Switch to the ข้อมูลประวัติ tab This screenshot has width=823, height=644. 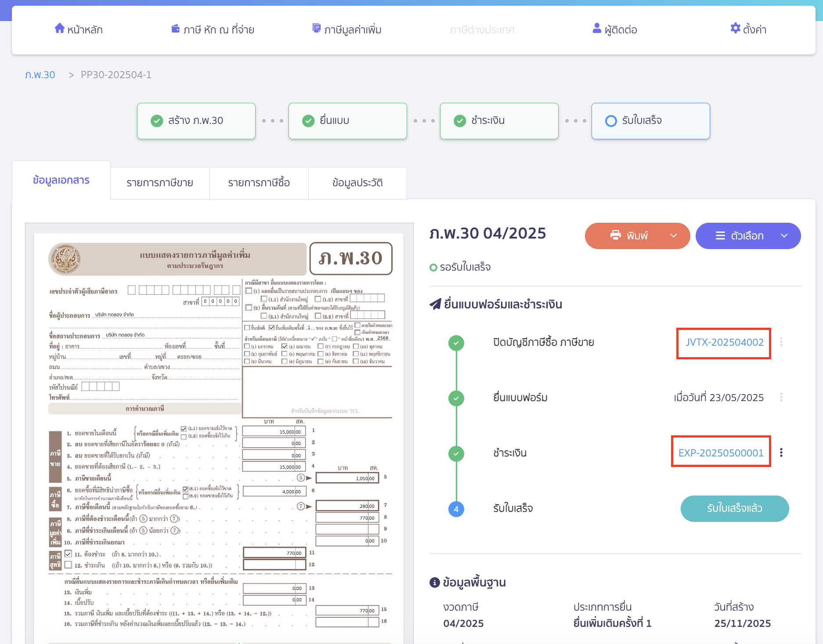[357, 183]
